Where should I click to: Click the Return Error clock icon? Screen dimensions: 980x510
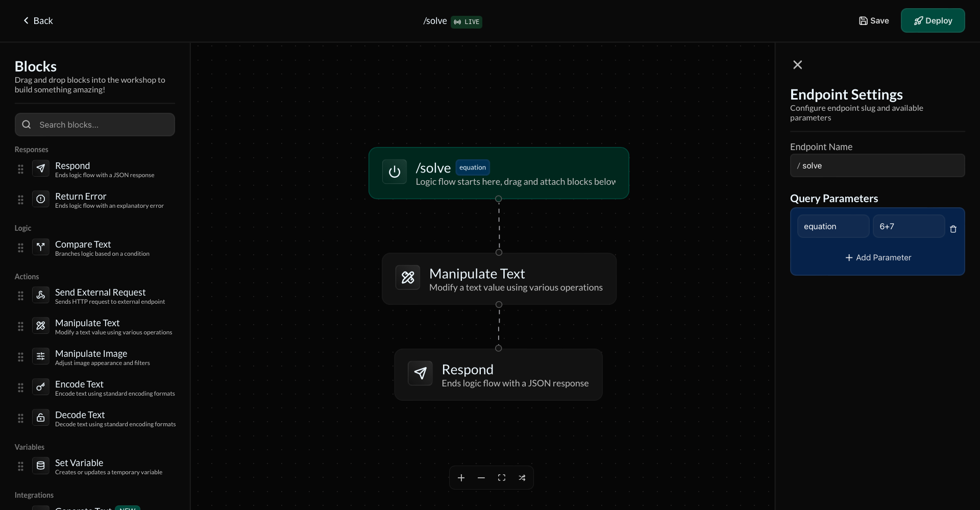pos(40,199)
